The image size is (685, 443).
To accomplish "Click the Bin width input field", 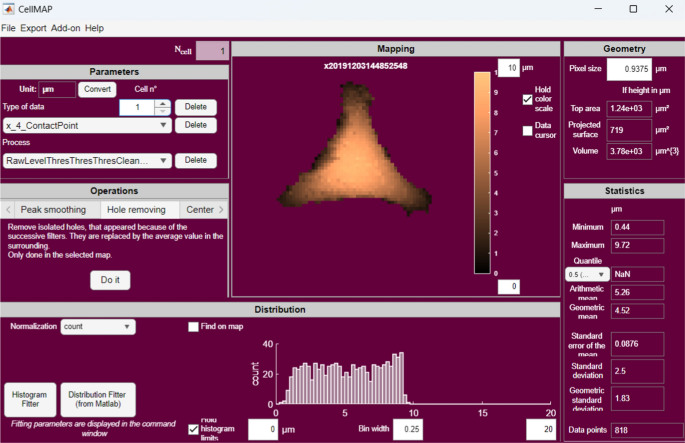I will pyautogui.click(x=410, y=429).
